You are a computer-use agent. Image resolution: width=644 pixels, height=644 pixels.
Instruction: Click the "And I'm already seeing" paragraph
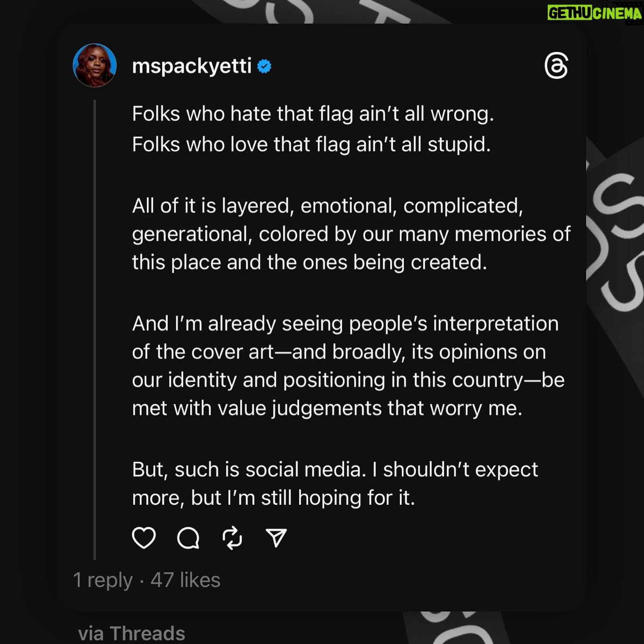tap(348, 365)
